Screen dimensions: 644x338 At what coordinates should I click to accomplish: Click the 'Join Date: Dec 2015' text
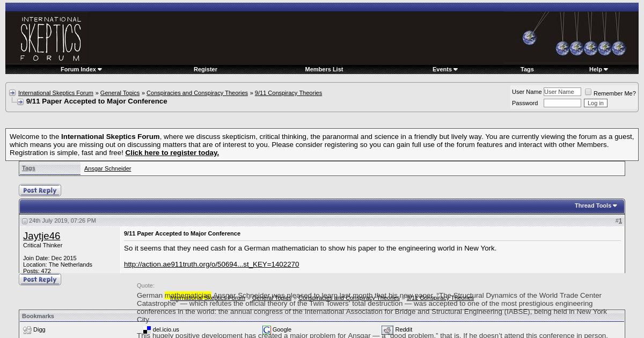click(x=50, y=258)
